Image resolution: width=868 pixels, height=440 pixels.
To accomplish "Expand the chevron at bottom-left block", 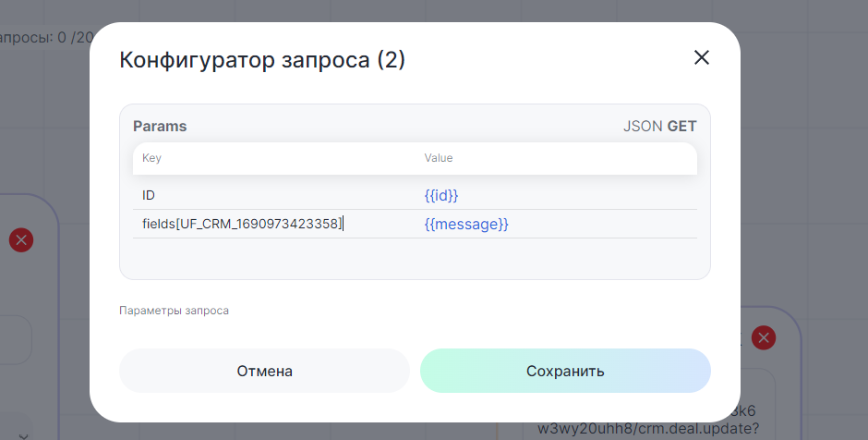I will (23, 434).
